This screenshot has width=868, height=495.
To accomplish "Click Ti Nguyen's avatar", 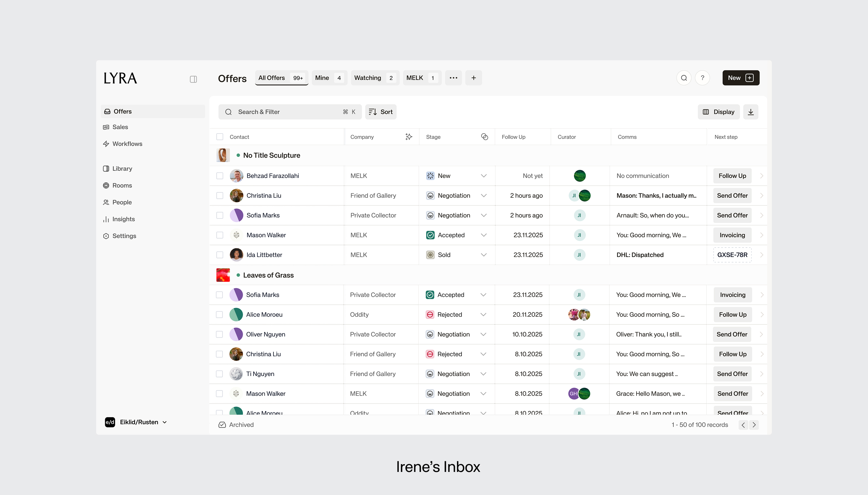I will coord(236,373).
